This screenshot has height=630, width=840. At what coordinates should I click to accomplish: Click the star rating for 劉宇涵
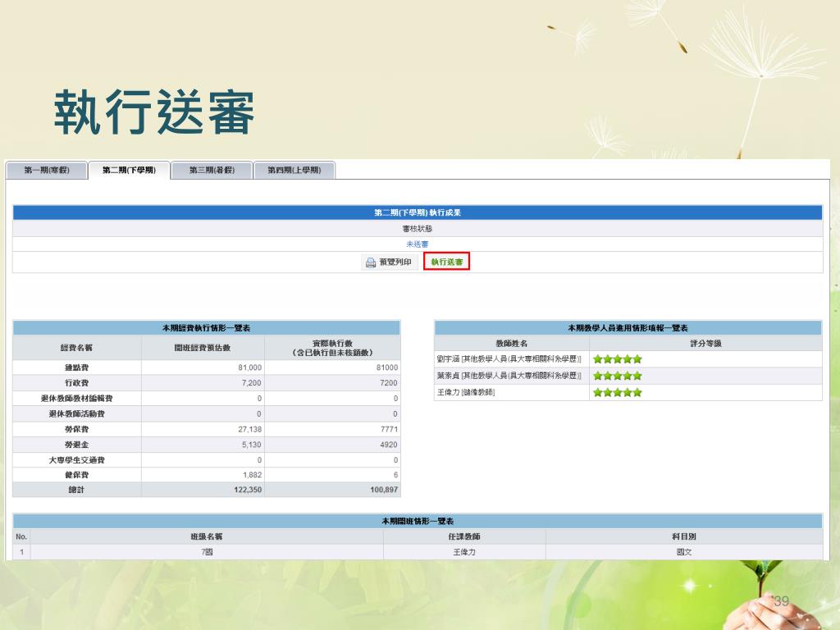coord(617,359)
